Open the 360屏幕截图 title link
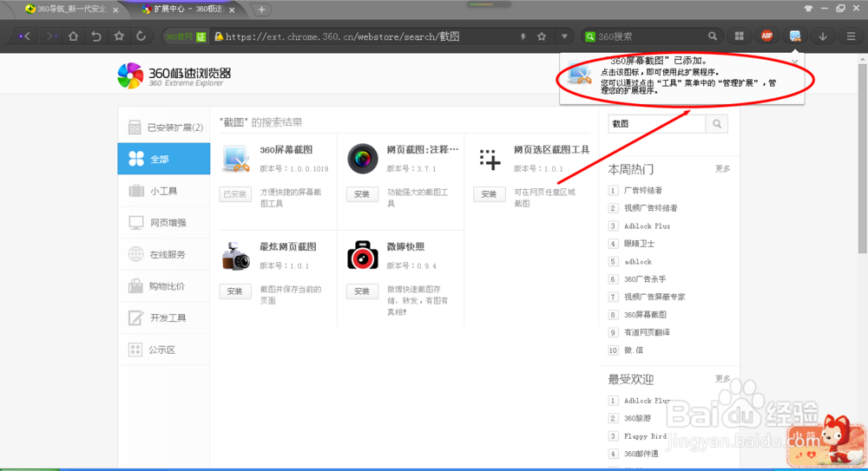The image size is (868, 471). [286, 149]
